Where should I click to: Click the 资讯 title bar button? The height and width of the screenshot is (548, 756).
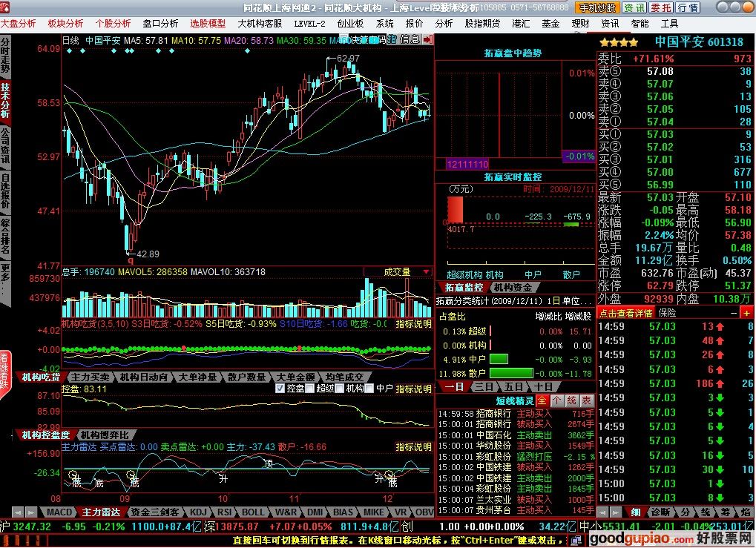click(634, 7)
